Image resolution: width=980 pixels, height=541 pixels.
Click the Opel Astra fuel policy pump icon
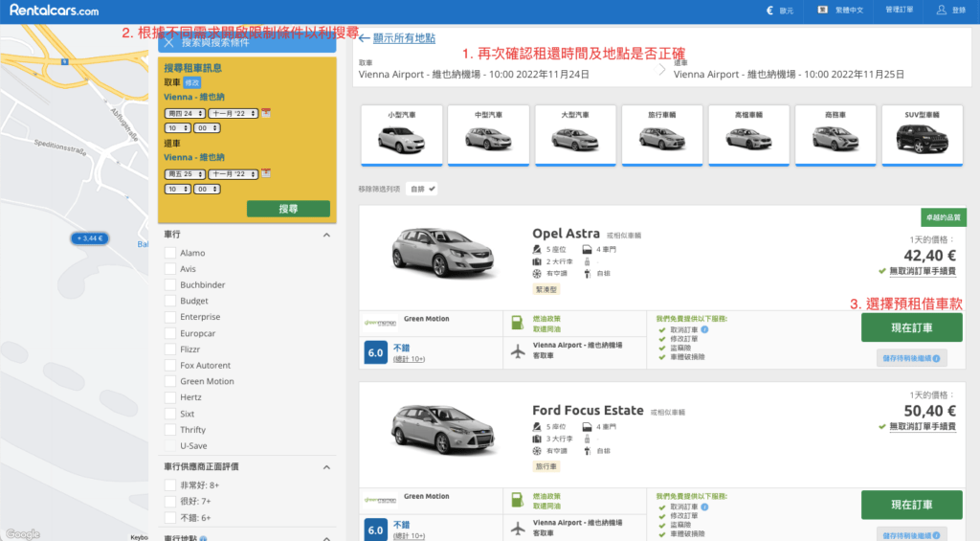pyautogui.click(x=518, y=323)
